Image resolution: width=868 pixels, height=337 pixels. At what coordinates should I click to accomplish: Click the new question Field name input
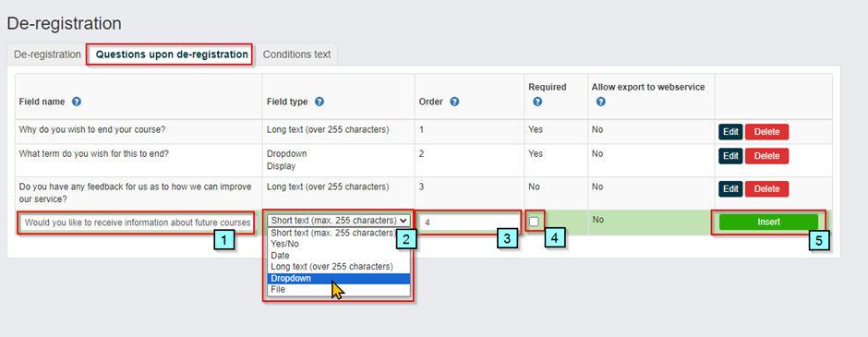point(138,223)
